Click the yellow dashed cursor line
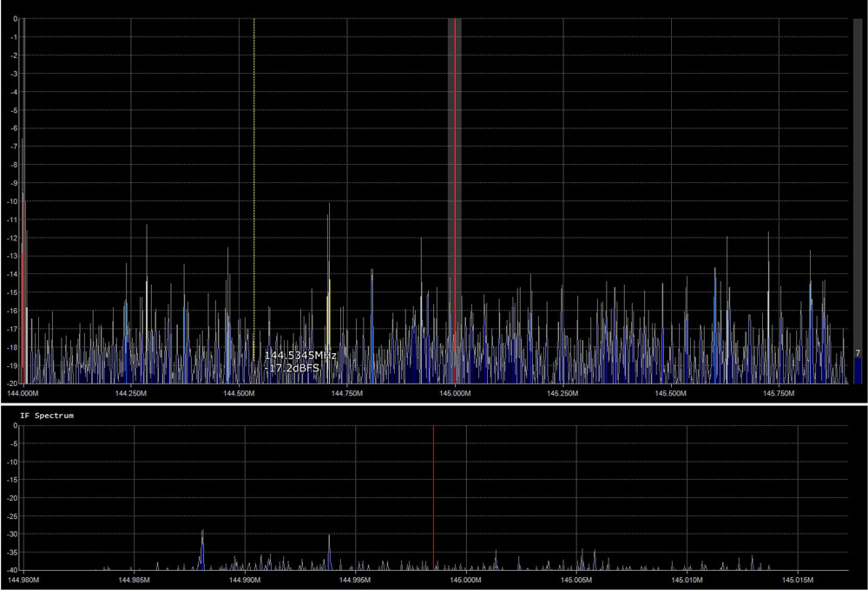868x590 pixels. (x=253, y=174)
